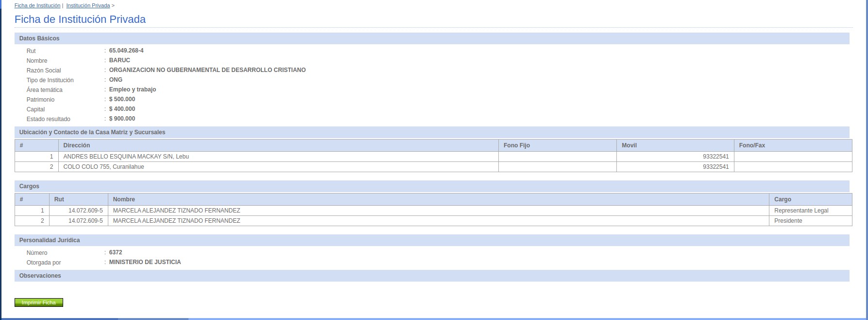This screenshot has width=868, height=320.
Task: Select the Movil column header
Action: 629,145
